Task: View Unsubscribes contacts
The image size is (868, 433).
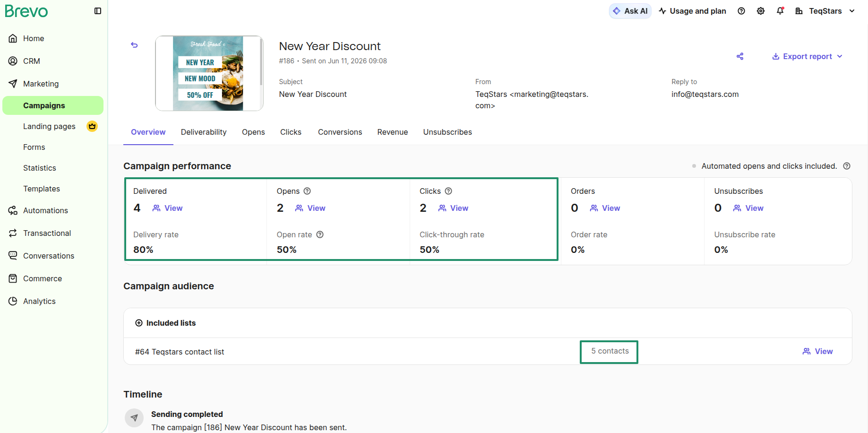Action: (748, 208)
